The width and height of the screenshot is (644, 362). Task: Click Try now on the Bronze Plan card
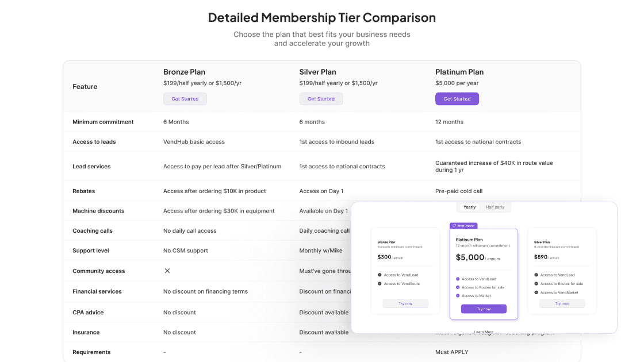pos(405,303)
